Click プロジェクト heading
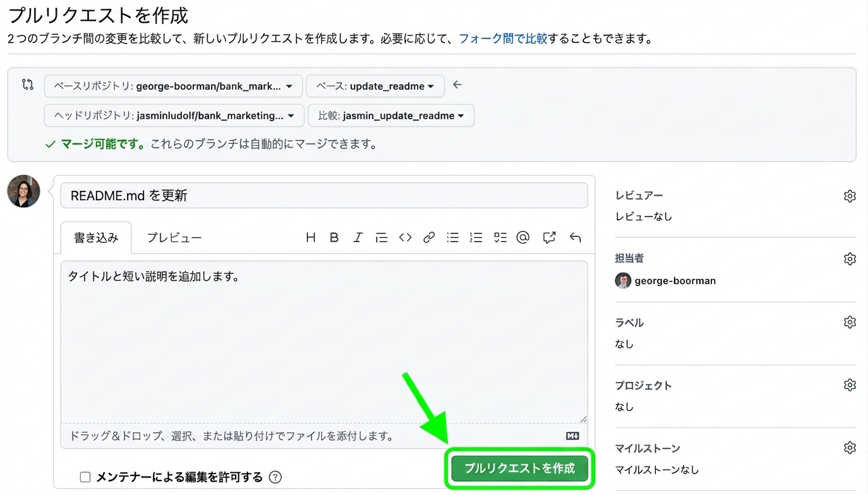The image size is (868, 495). tap(643, 385)
